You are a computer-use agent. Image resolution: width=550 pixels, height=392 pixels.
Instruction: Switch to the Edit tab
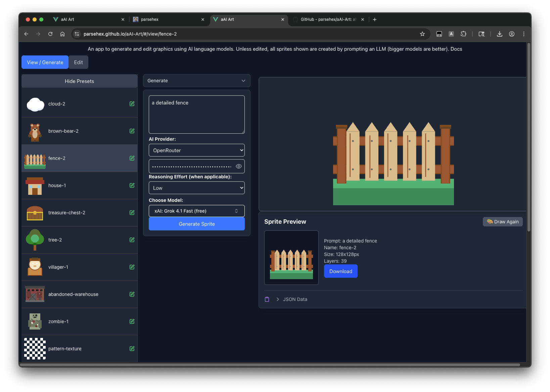click(78, 62)
